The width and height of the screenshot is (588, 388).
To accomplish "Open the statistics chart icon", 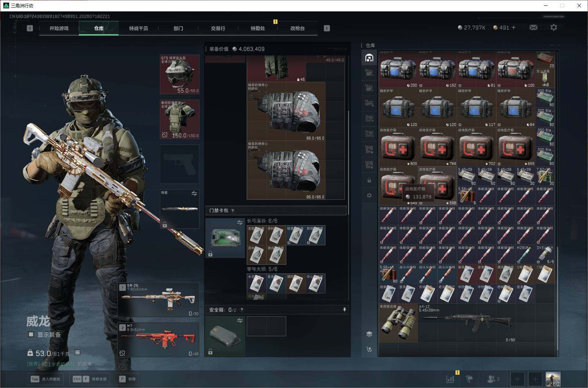I will (450, 379).
